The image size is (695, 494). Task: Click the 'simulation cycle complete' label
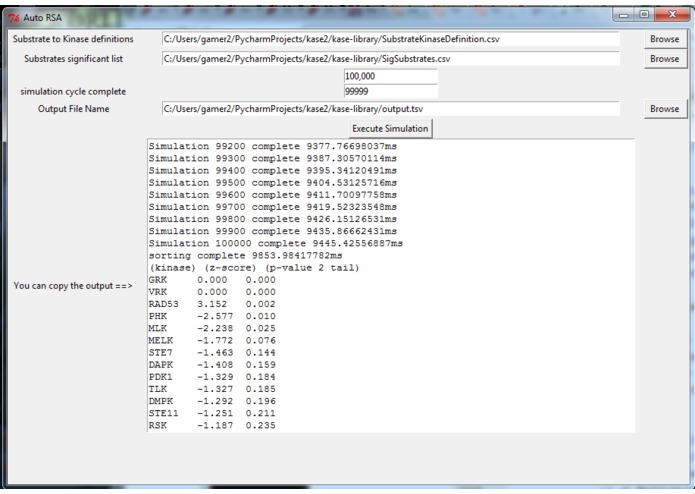point(73,92)
